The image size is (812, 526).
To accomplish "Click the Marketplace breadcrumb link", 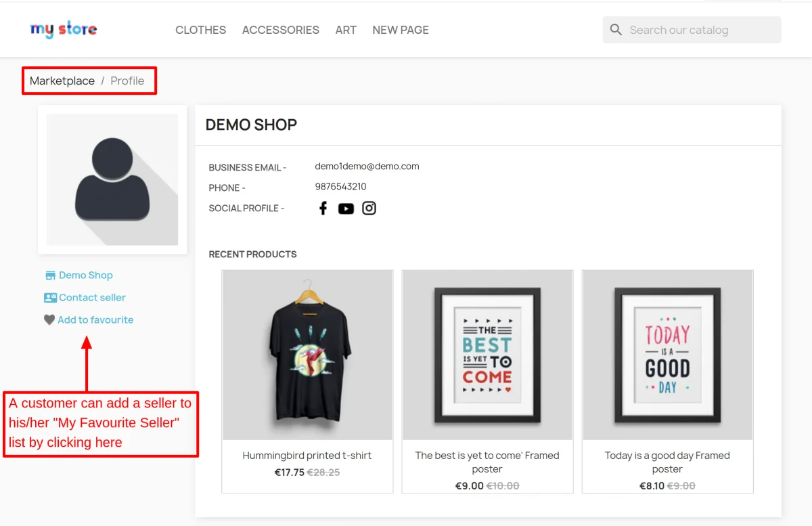I will [x=62, y=81].
